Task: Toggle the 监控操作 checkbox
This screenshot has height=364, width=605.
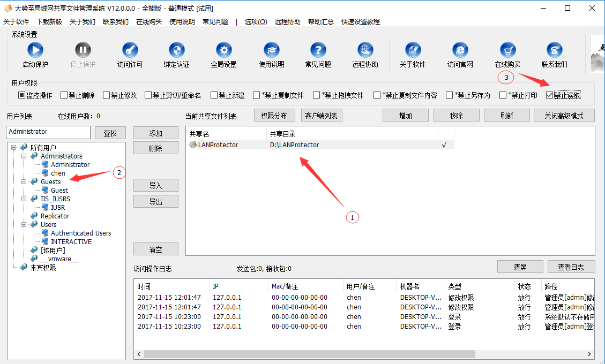Action: coord(22,95)
